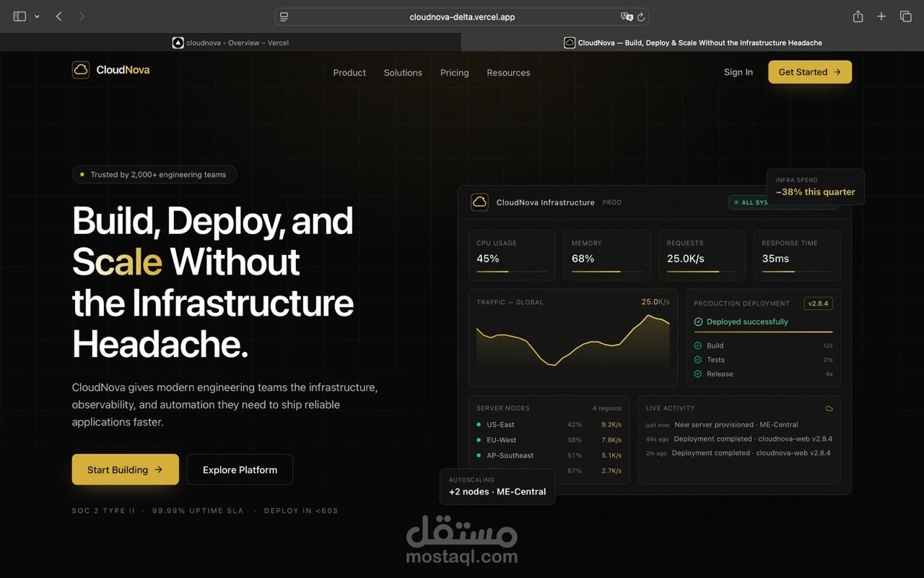
Task: Open the Resources menu
Action: click(x=508, y=72)
